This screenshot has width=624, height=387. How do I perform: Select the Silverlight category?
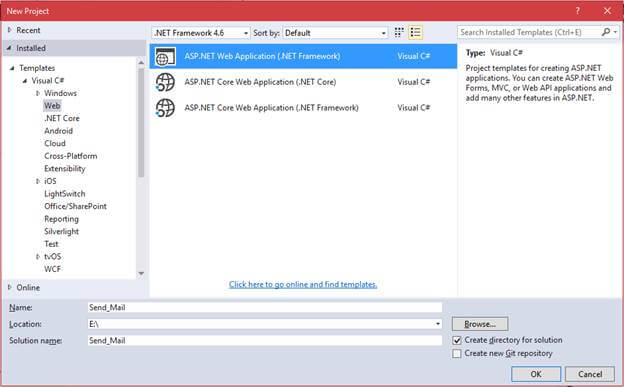point(62,231)
